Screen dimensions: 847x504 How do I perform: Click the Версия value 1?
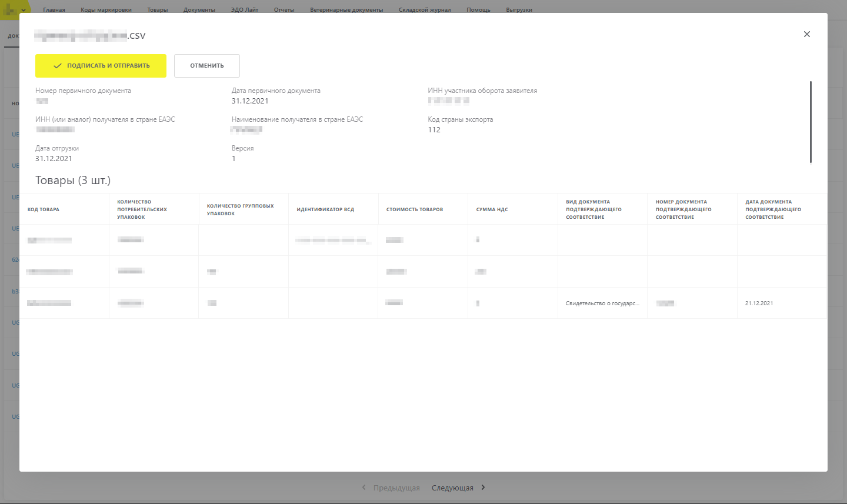coord(234,159)
